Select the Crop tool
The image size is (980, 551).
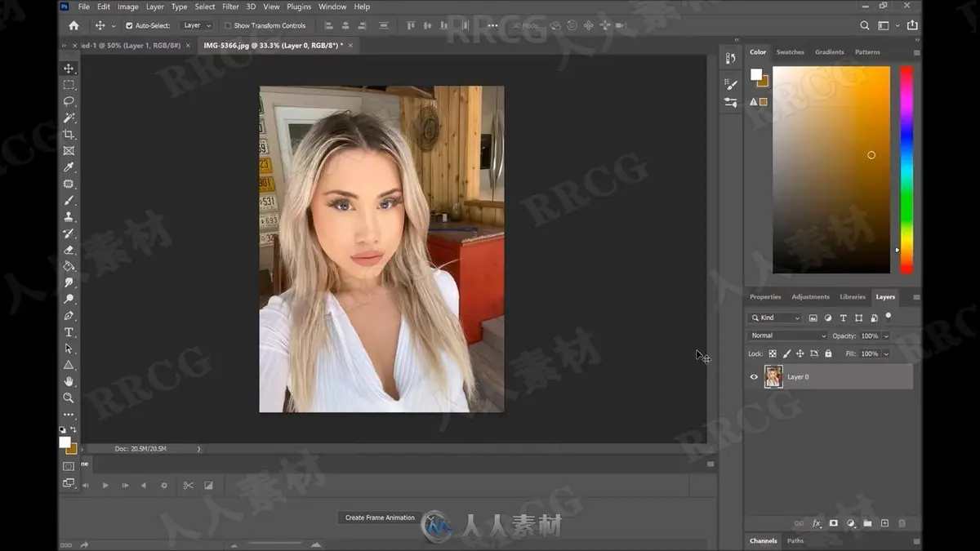pos(69,134)
